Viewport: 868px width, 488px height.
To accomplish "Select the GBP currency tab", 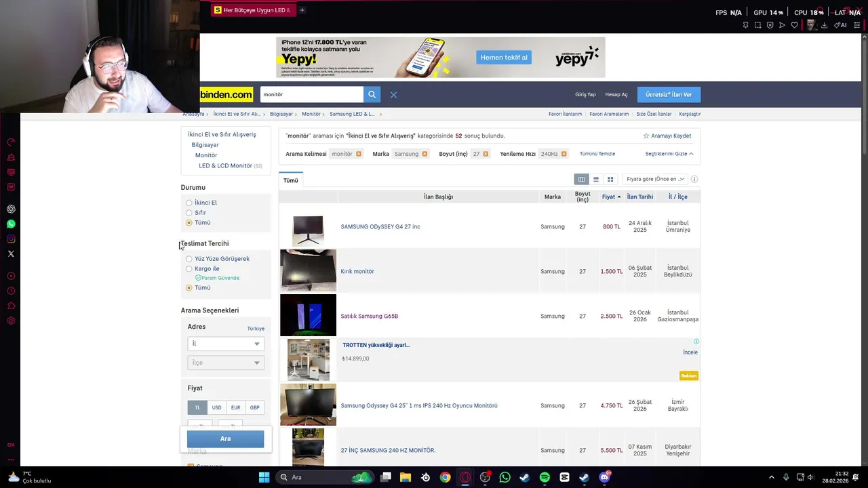I will click(x=254, y=407).
